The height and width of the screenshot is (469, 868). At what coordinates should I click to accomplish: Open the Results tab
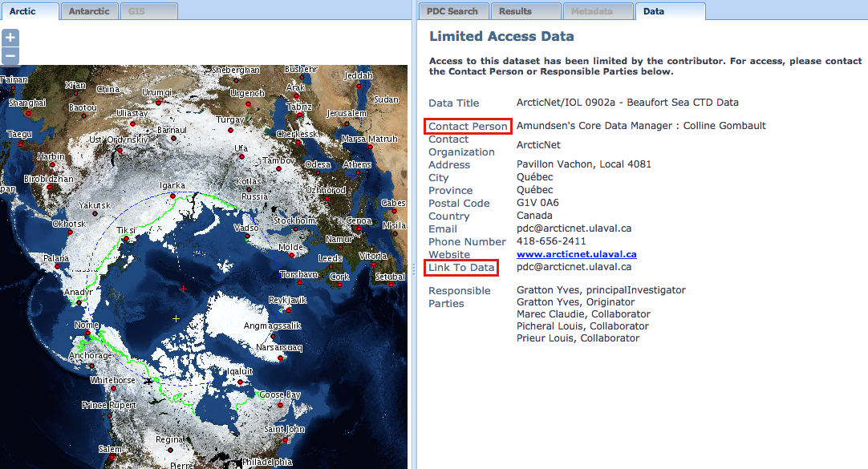coord(525,10)
